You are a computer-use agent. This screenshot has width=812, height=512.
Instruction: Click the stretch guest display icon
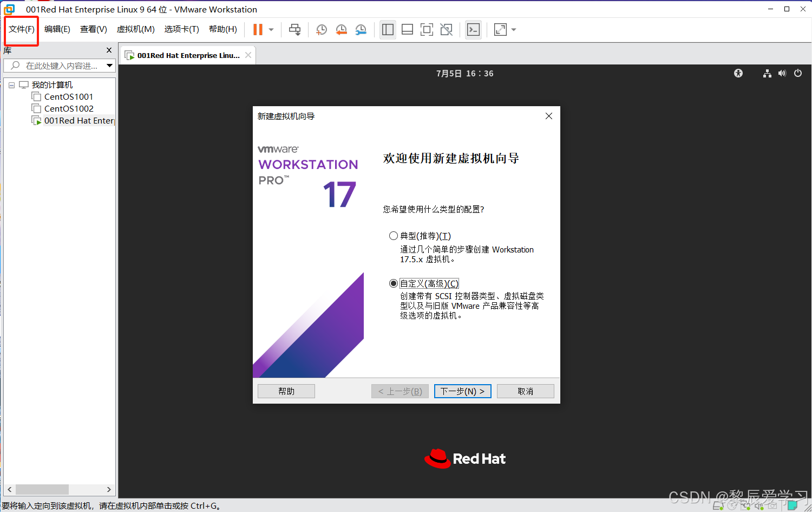[501, 30]
